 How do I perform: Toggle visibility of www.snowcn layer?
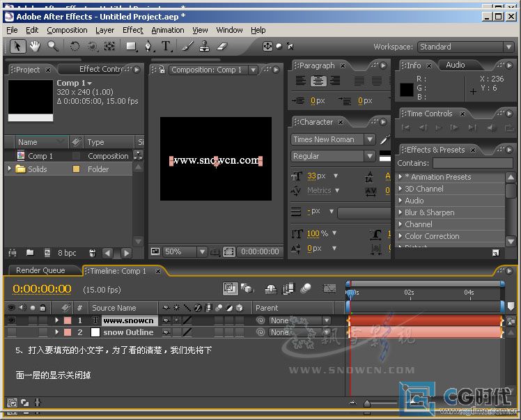[x=12, y=320]
